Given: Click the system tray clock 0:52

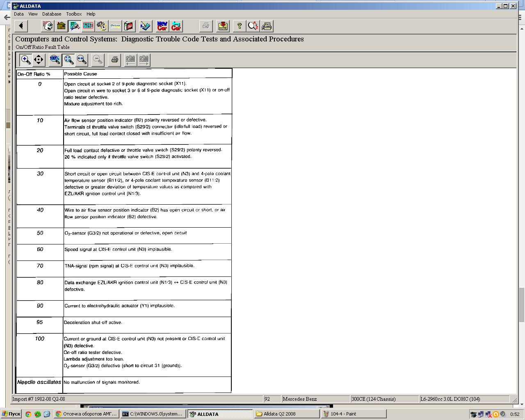Looking at the screenshot, I should click(x=515, y=414).
